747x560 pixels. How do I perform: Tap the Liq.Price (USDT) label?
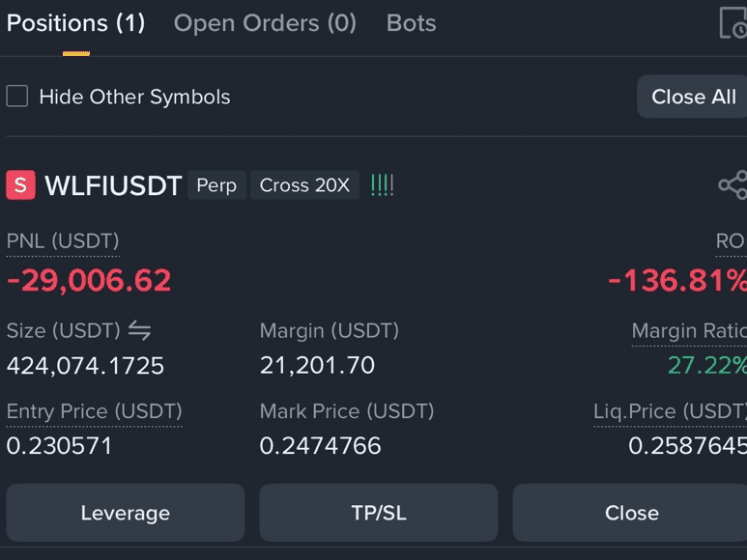tap(670, 411)
